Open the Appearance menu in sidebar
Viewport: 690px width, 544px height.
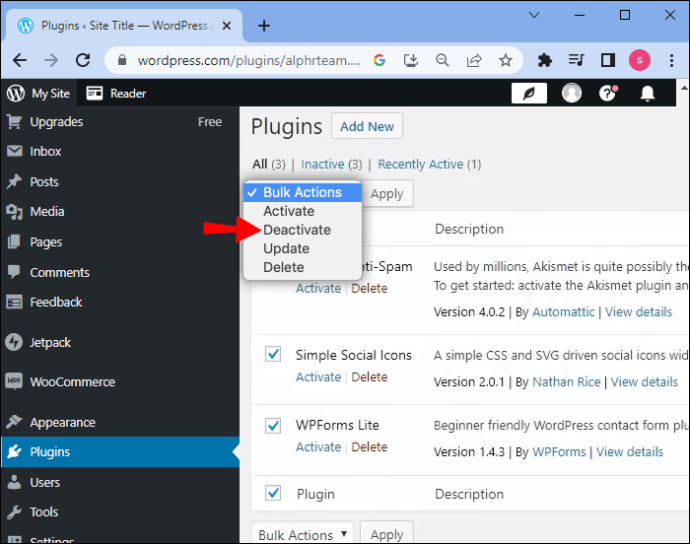tap(62, 422)
